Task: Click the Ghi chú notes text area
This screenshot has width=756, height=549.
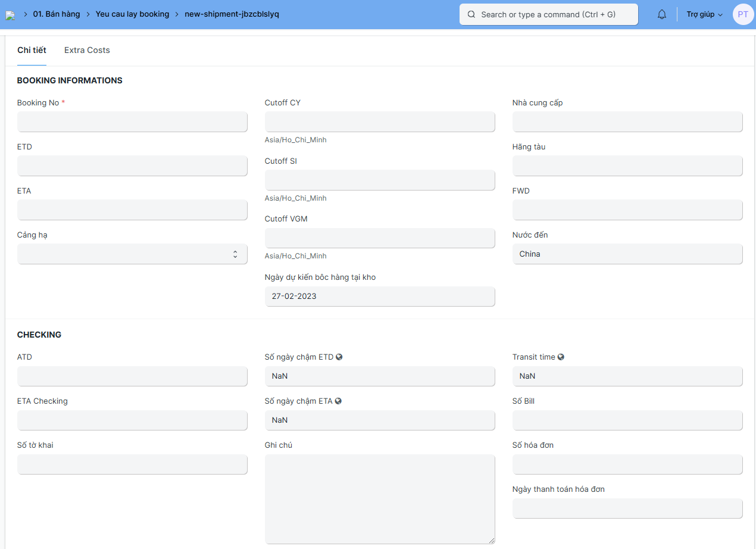Action: click(380, 499)
